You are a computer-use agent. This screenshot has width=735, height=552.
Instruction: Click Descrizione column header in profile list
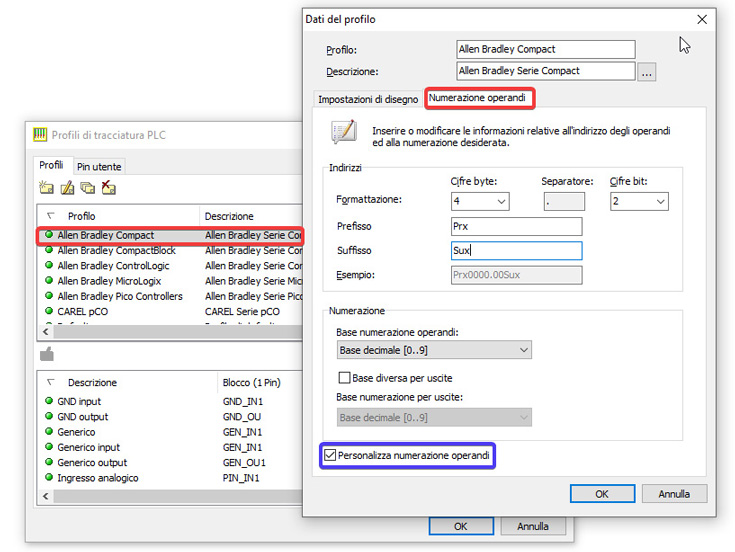251,216
